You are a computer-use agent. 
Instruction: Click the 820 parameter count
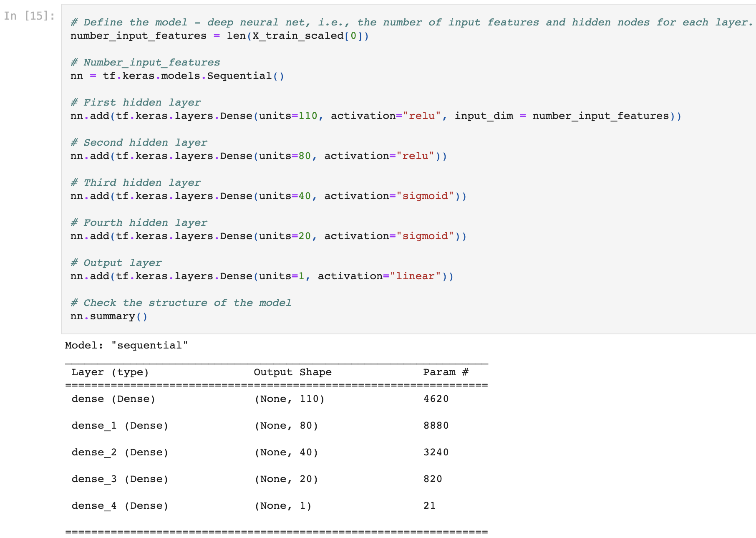[433, 479]
